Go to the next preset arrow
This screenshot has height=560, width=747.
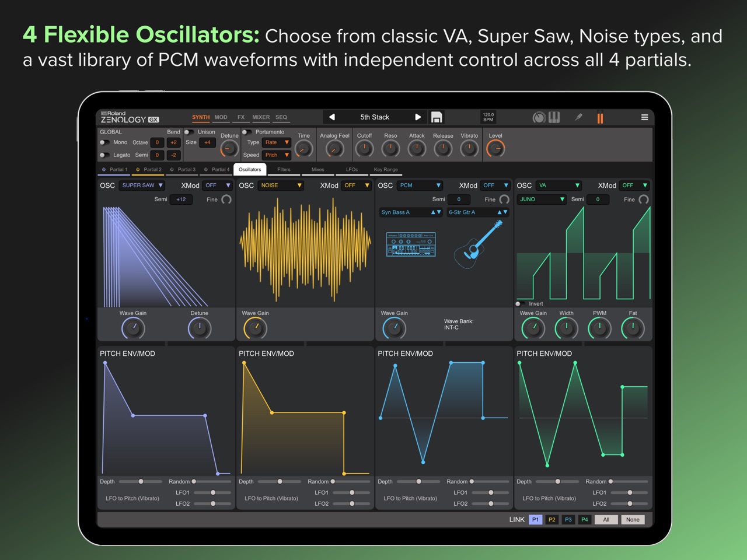418,117
